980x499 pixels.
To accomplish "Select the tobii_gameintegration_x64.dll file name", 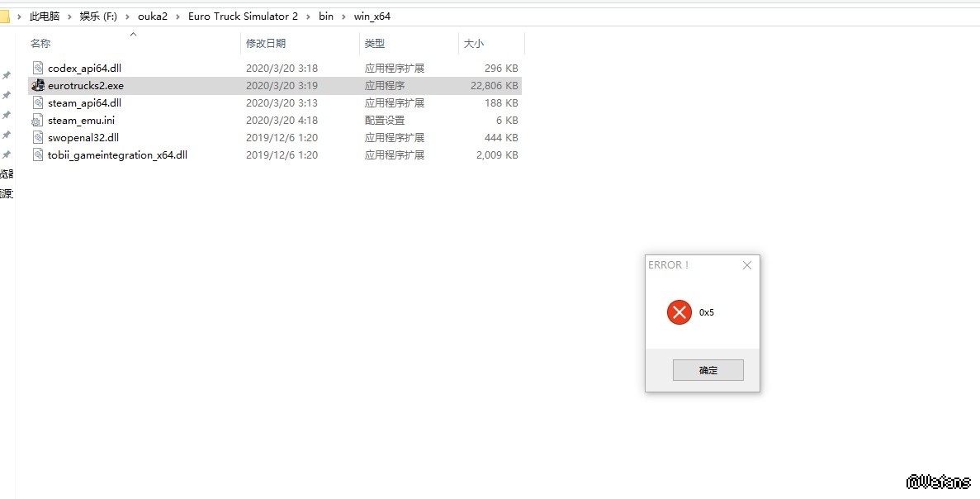I will click(x=117, y=155).
